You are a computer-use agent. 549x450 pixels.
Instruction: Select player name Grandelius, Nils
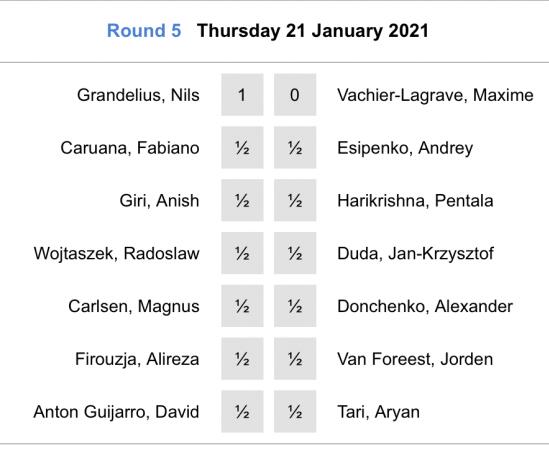pos(138,95)
